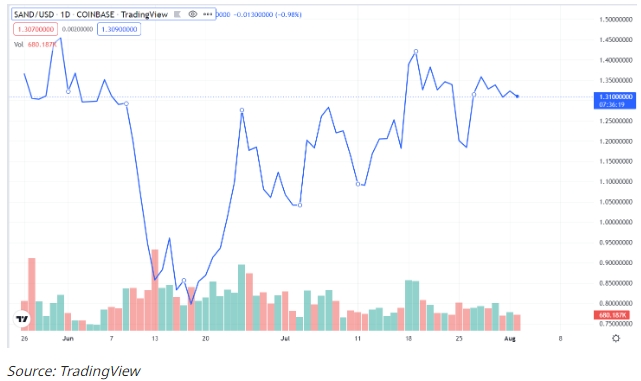Click the 1.00000000 price axis label

616,222
